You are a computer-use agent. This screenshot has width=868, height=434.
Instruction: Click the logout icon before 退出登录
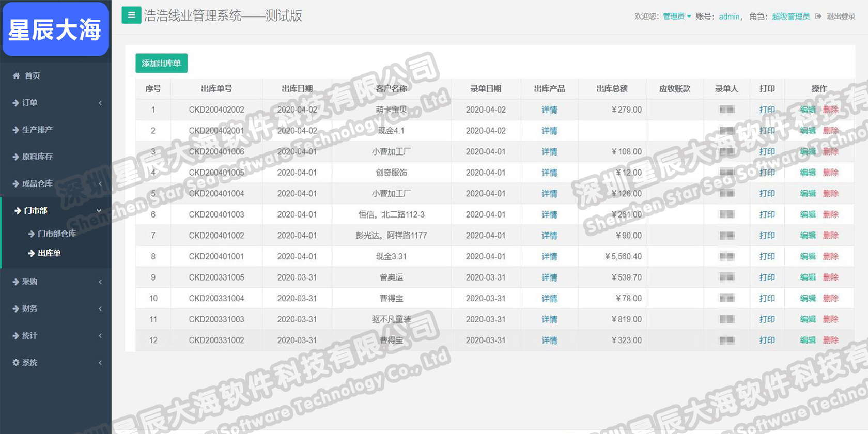coord(818,17)
